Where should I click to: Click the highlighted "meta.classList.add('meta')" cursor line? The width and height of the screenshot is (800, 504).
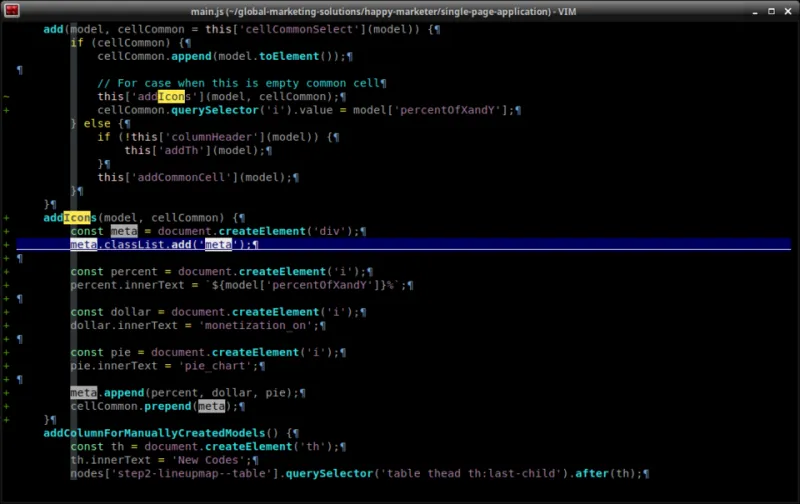165,244
